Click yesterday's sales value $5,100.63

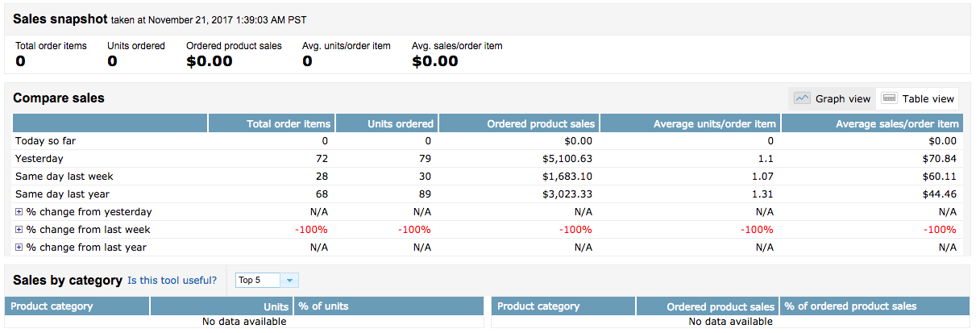click(567, 159)
